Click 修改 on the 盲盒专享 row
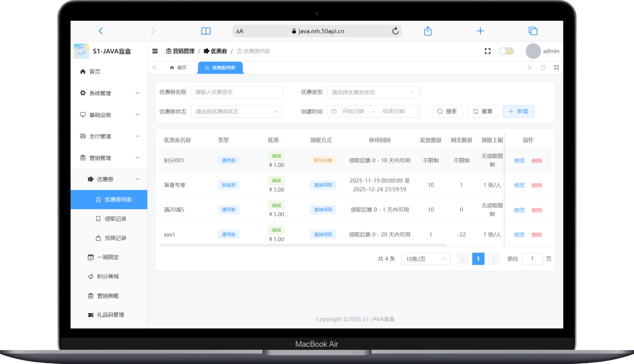 [x=519, y=185]
